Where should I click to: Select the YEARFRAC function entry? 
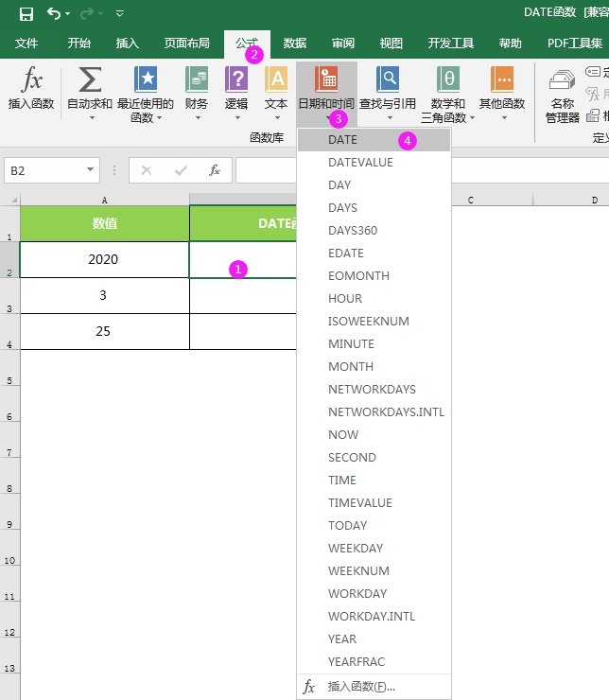374,661
